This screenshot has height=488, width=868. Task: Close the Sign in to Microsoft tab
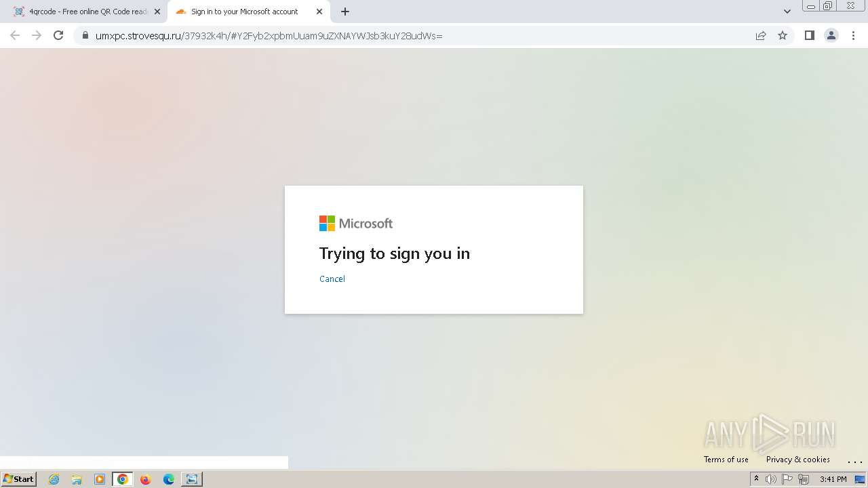click(319, 12)
